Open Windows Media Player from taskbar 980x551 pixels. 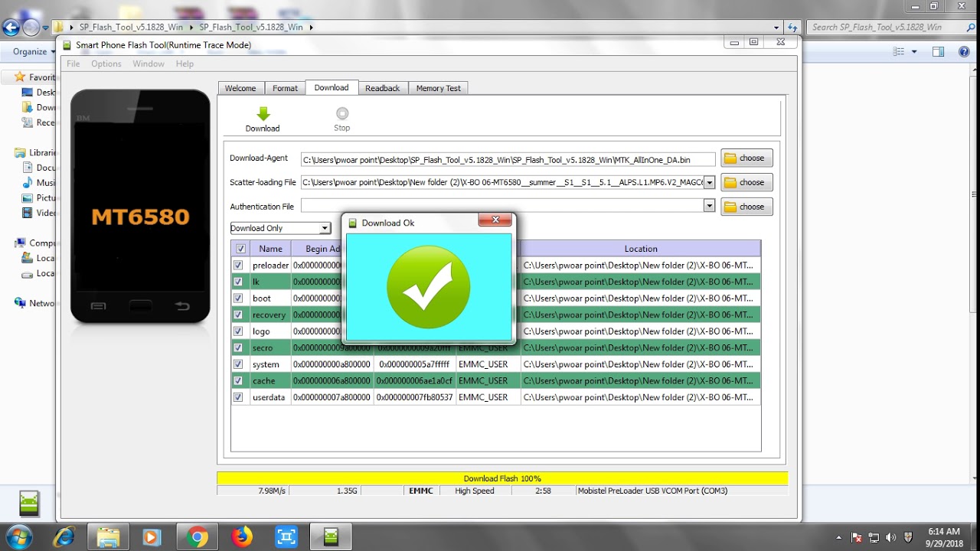152,537
